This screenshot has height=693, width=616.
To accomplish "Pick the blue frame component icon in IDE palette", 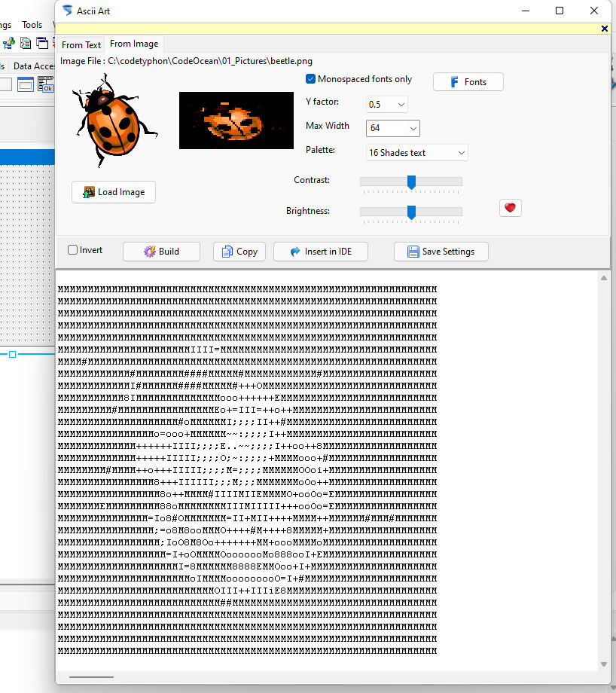I will tap(25, 84).
